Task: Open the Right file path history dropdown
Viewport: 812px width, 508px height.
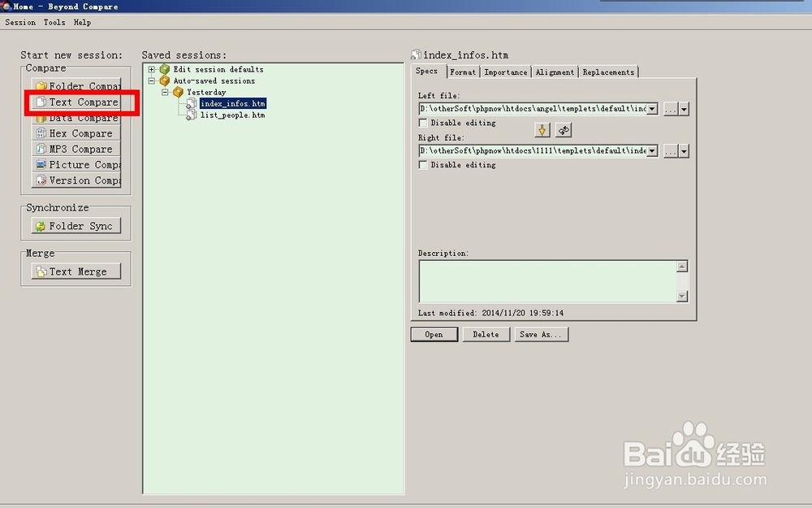Action: [x=653, y=151]
